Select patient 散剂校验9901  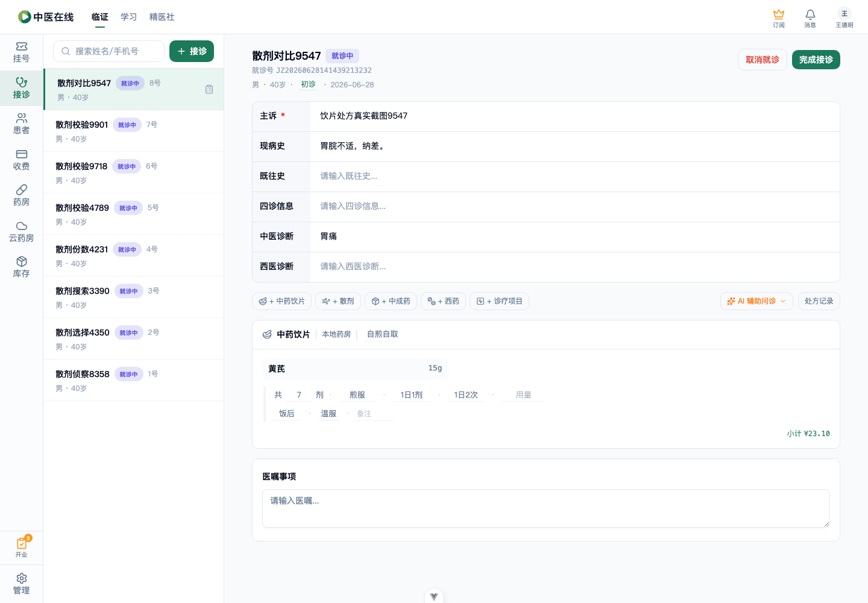point(134,131)
